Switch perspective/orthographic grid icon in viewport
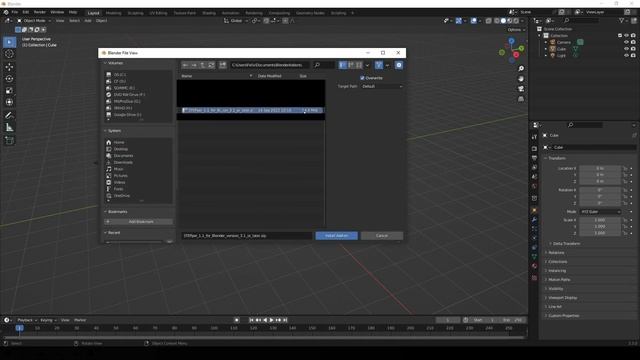 coord(521,99)
